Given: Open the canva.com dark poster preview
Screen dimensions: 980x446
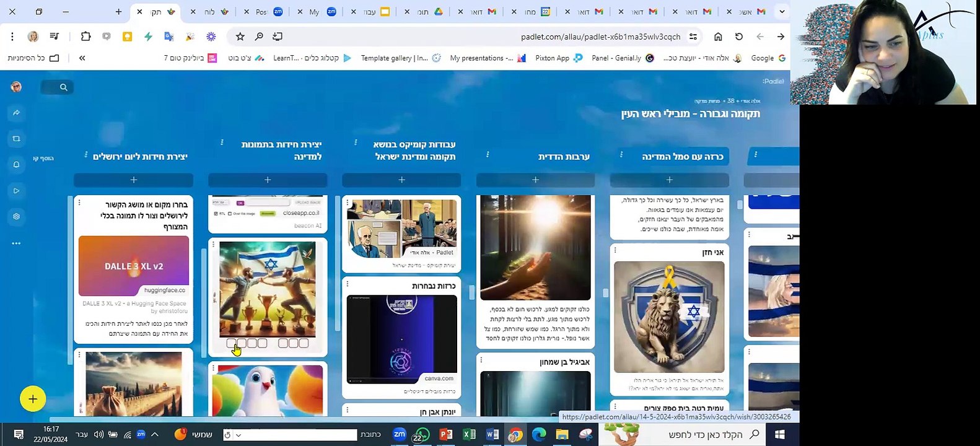Looking at the screenshot, I should pos(402,339).
